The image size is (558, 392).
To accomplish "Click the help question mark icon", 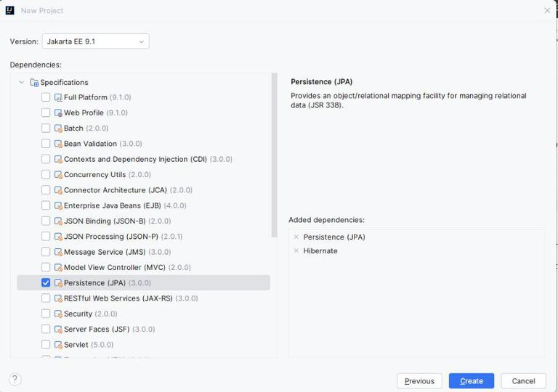I will 15,379.
